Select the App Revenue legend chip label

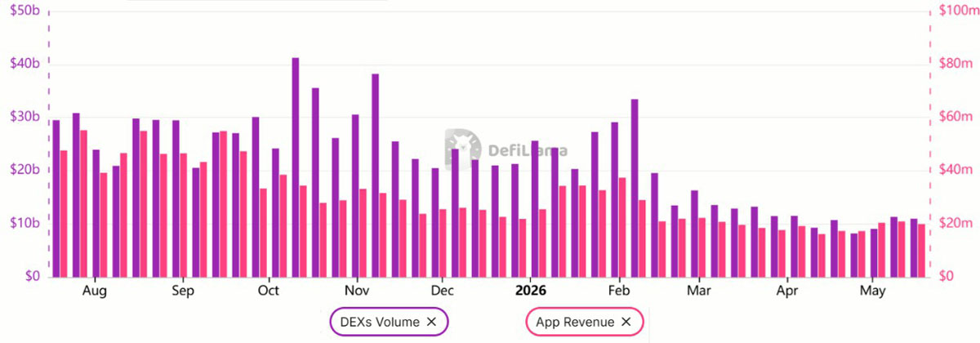click(x=575, y=322)
